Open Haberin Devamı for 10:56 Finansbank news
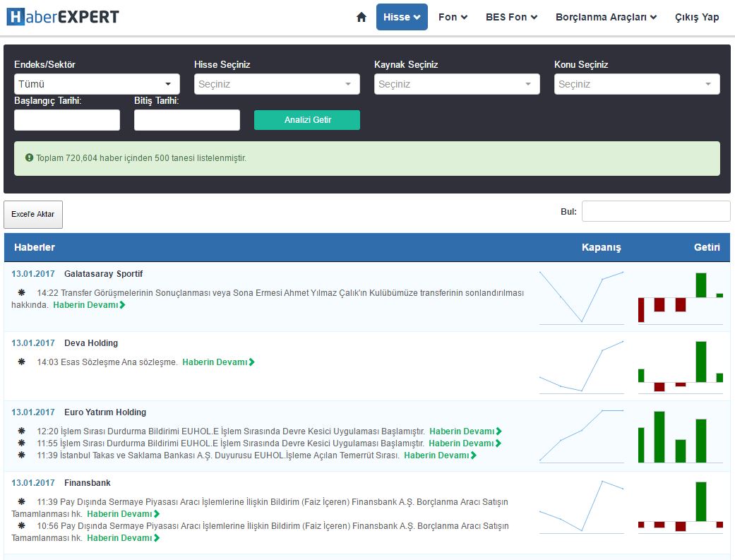 (x=124, y=538)
